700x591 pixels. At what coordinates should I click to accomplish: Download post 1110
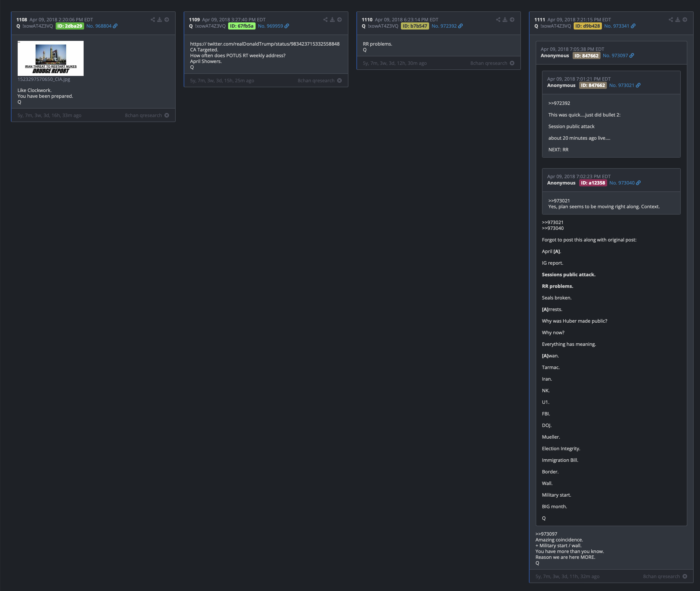[505, 20]
